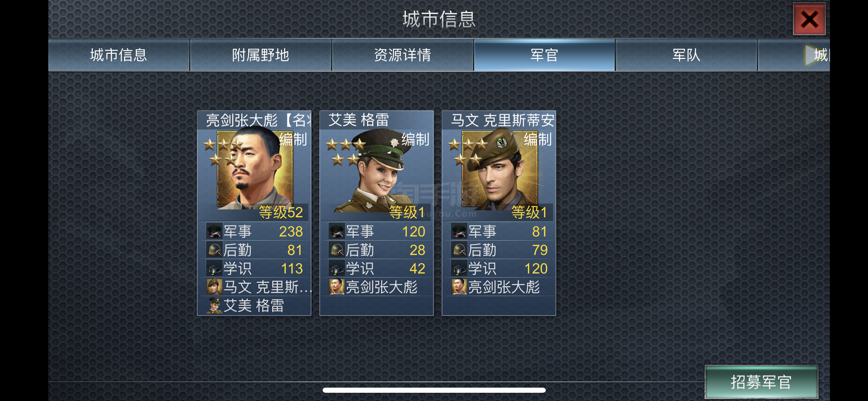
Task: Click the 艾美 格雷 small avatar under 亮剑张大彪
Action: click(215, 305)
